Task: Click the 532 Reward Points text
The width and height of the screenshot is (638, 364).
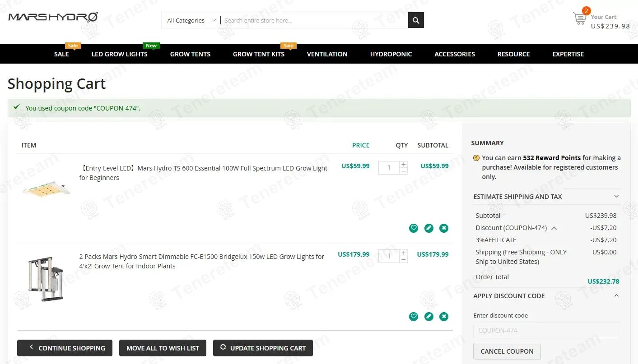Action: [x=552, y=158]
